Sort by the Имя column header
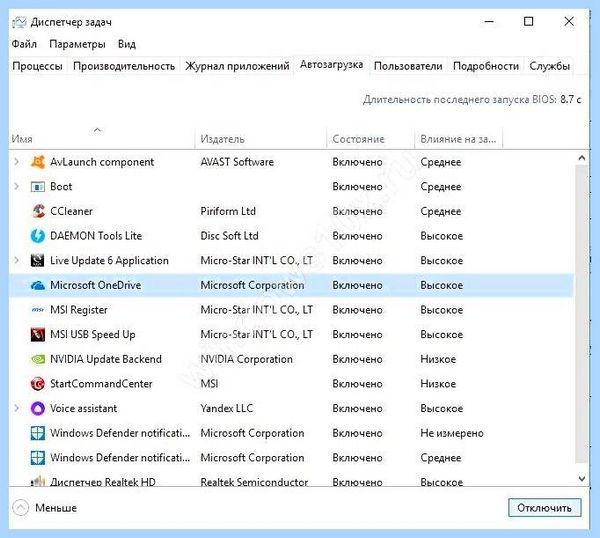This screenshot has height=538, width=600. coord(102,139)
